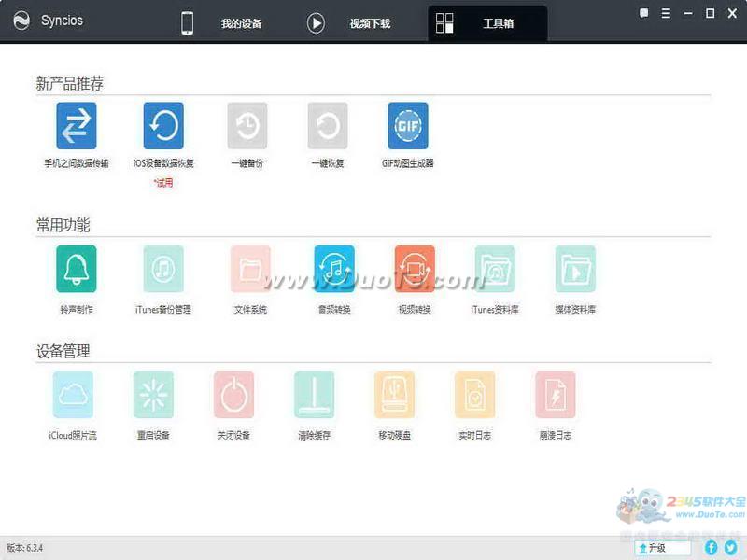The image size is (747, 560).
Task: Click the 设备管理 section heading
Action: 63,351
